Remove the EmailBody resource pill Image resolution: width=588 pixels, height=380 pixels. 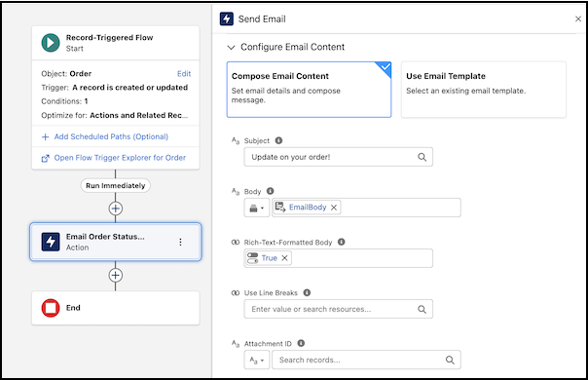point(334,208)
